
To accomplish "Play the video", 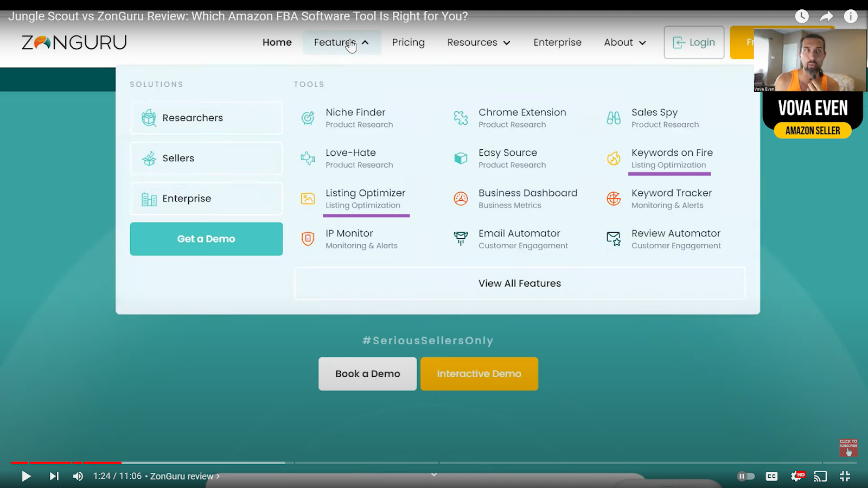I will point(25,476).
